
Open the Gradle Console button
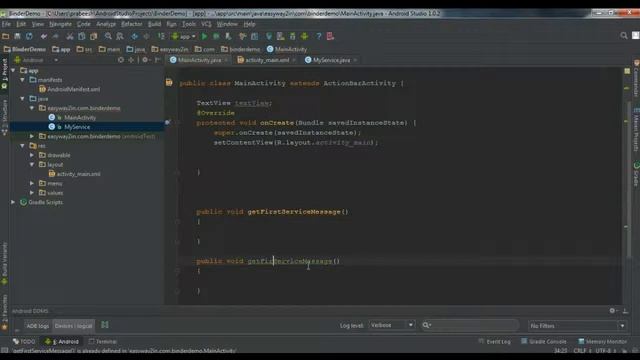pyautogui.click(x=544, y=342)
